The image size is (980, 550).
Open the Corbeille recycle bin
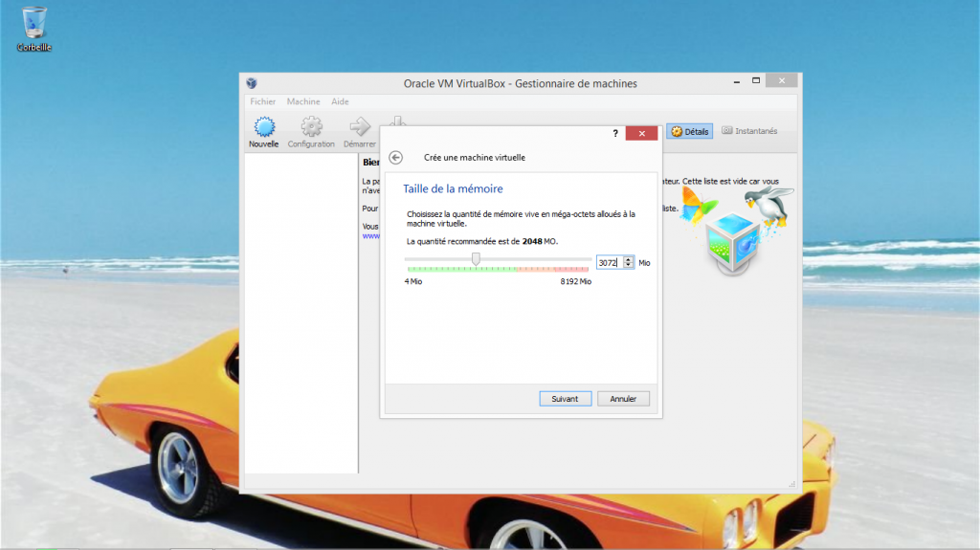tap(34, 22)
